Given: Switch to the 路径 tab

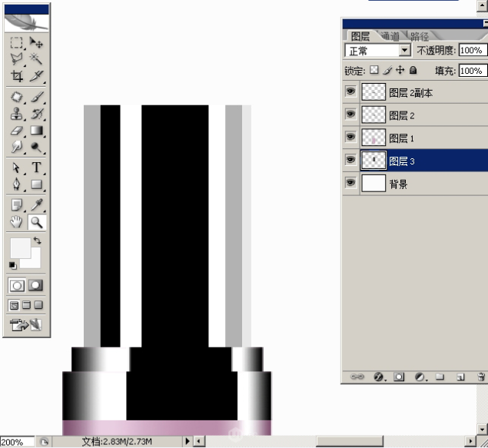Looking at the screenshot, I should pos(420,36).
